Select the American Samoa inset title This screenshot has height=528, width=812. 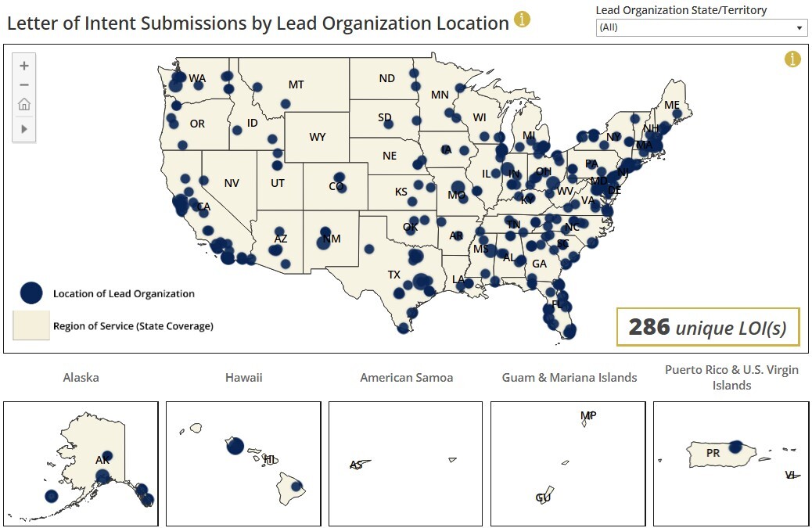(x=405, y=378)
